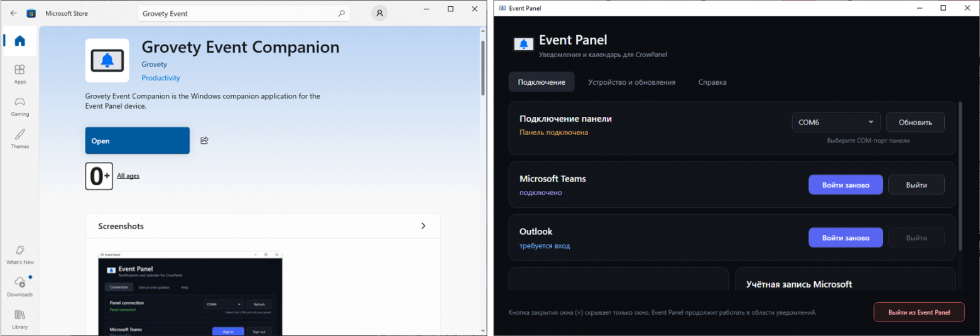
Task: Open the Downloads sidebar icon
Action: 19,286
